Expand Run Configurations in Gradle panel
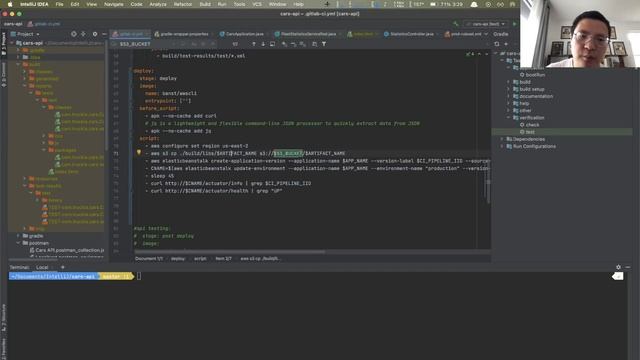 pos(502,146)
